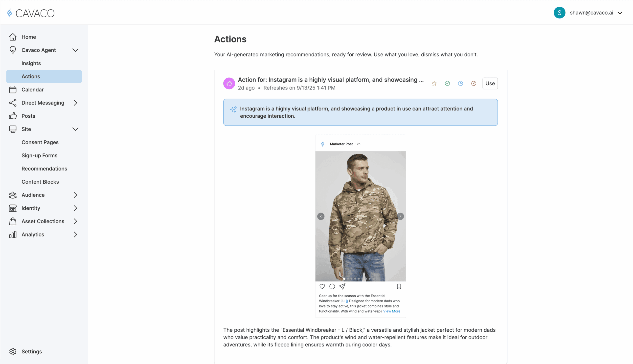
Task: Advance the carousel with the right arrow
Action: coord(400,216)
